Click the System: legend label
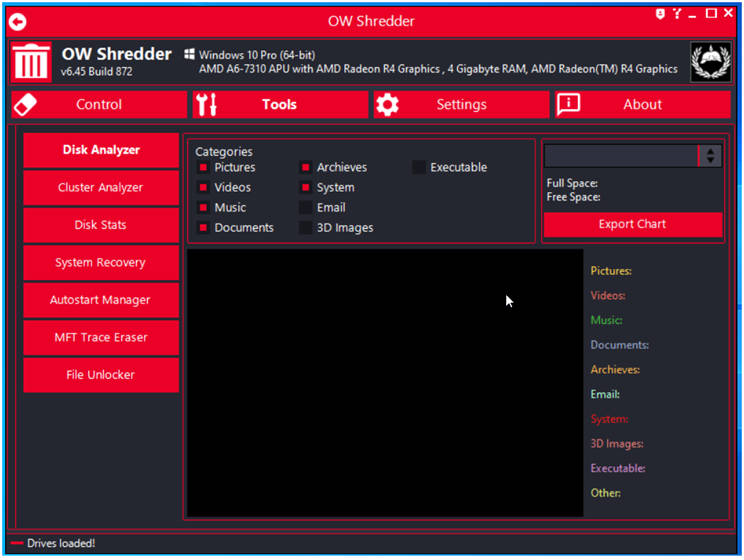 (610, 419)
